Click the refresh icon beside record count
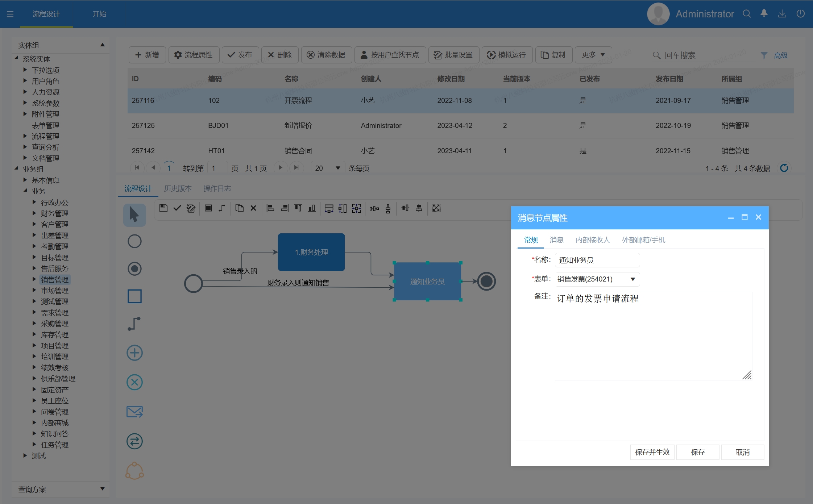Screen dimensions: 813x504 tap(784, 168)
